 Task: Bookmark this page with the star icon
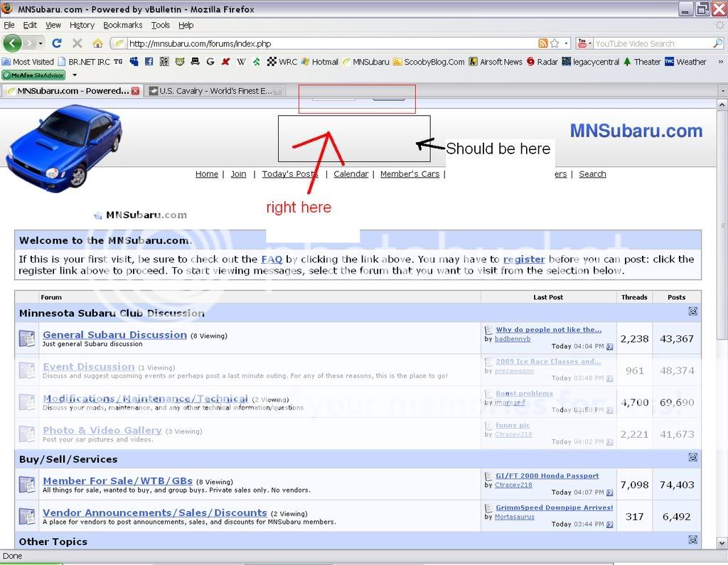555,43
